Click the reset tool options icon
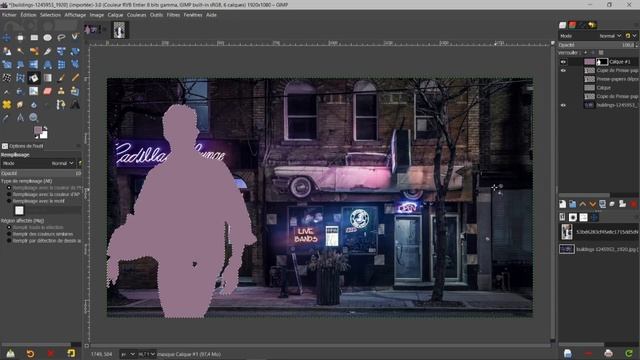The width and height of the screenshot is (640, 360). tap(71, 353)
